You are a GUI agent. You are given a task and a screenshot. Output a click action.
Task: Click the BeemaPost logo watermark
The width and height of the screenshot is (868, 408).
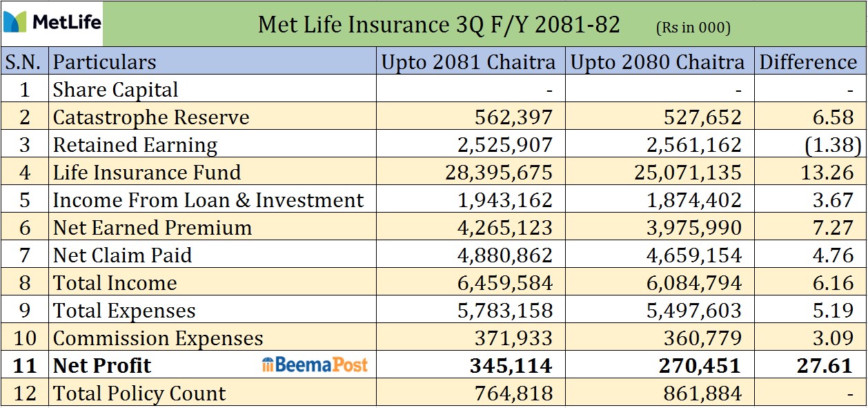[315, 365]
